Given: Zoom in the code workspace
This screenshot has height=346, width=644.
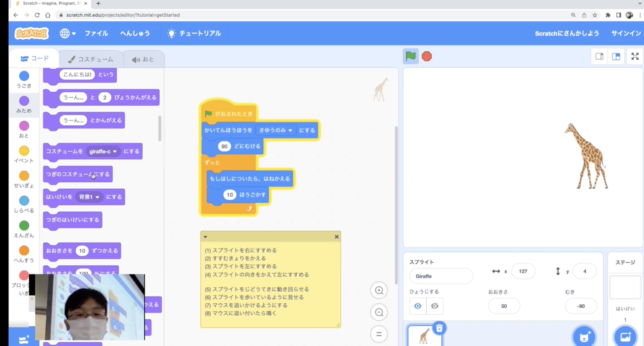Looking at the screenshot, I should pos(379,290).
